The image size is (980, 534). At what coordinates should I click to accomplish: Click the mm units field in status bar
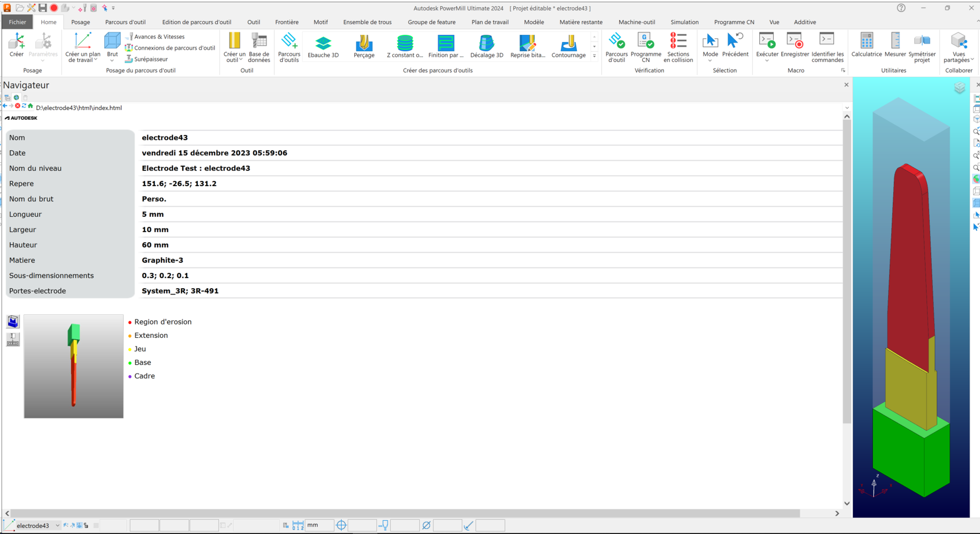coord(320,525)
